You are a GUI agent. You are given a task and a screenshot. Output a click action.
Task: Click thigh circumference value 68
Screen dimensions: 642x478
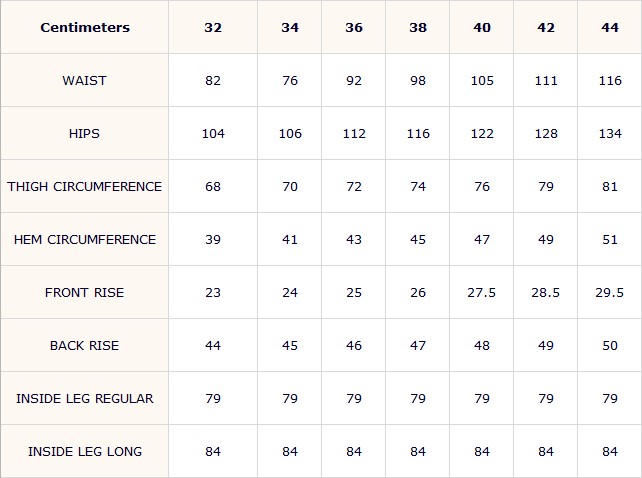[213, 186]
